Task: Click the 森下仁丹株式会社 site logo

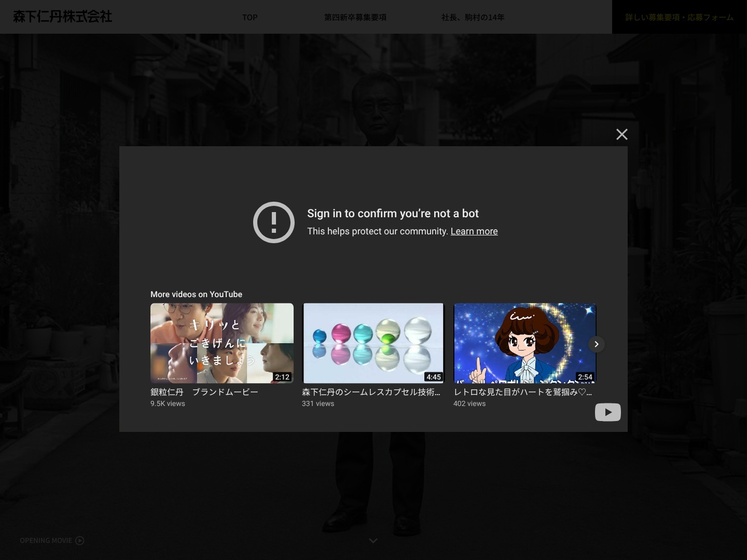Action: 63,17
